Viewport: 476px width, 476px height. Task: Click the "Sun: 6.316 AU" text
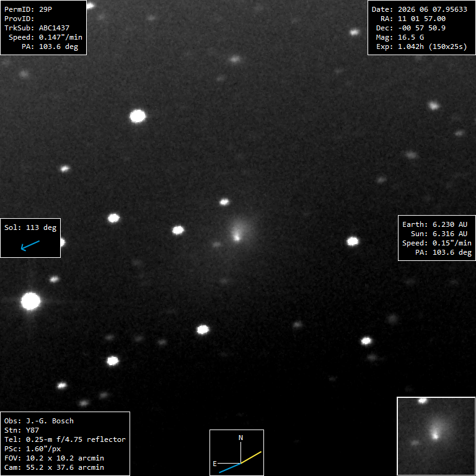(439, 234)
